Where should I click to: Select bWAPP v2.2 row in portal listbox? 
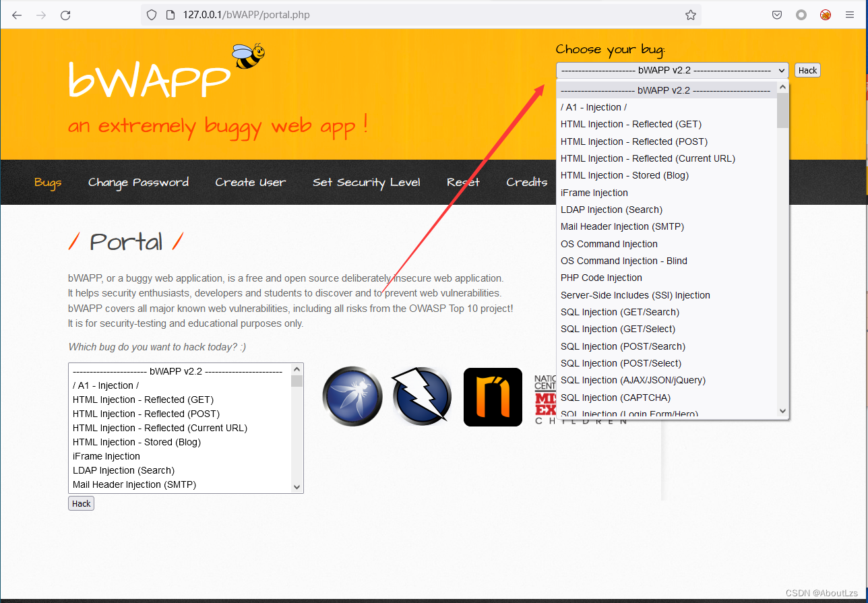180,371
